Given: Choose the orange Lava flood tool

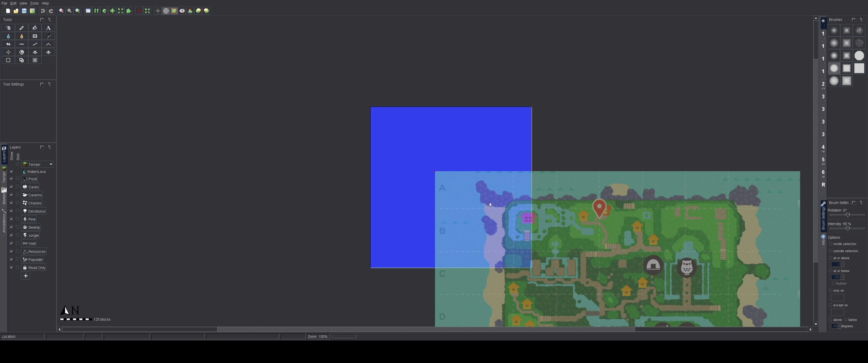Looking at the screenshot, I should (22, 36).
